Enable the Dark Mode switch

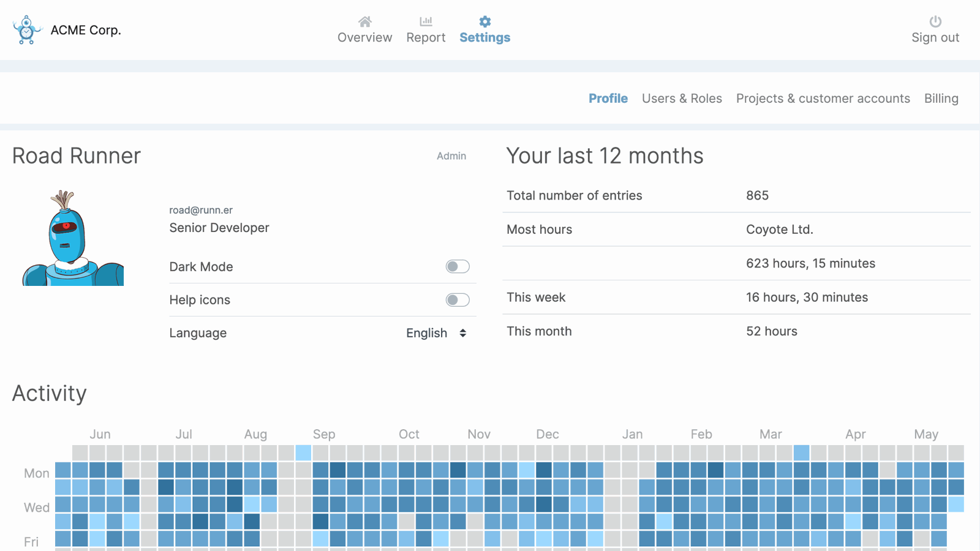click(x=458, y=266)
